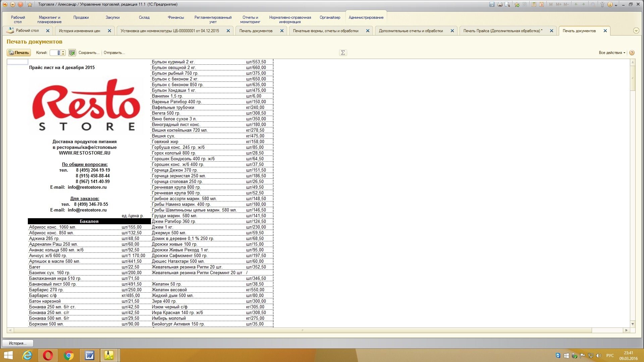644x362 pixels.
Task: Click Сохранить... command
Action: pyautogui.click(x=89, y=53)
